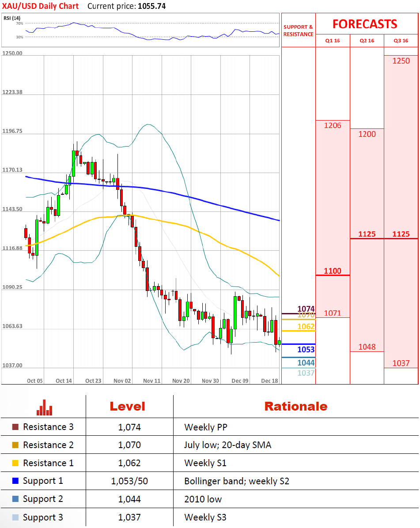This screenshot has height=528, width=420.
Task: Click the Nov 02 date label on chart axis
Action: pos(122,381)
